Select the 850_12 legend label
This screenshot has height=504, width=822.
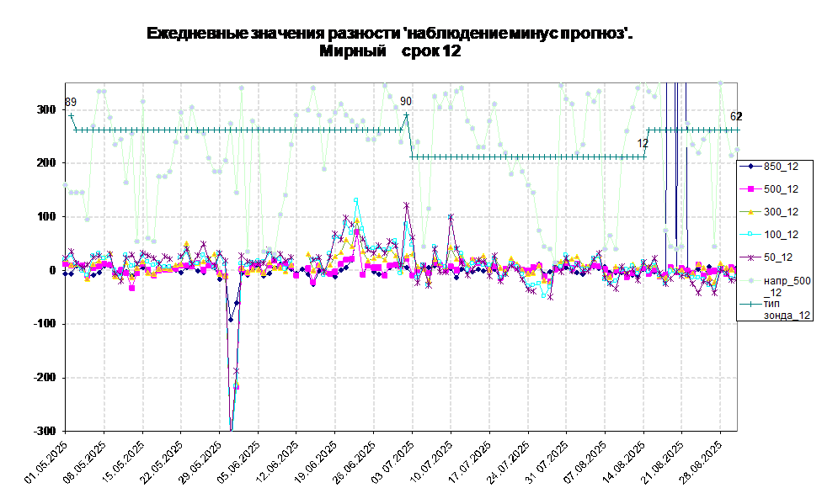tap(781, 167)
